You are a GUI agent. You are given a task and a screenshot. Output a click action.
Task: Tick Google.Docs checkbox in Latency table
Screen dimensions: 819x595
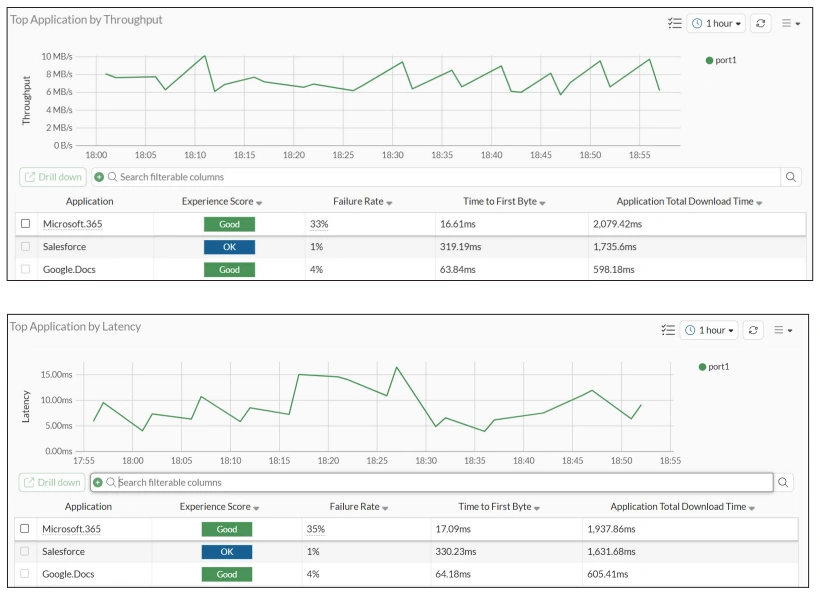click(25, 574)
